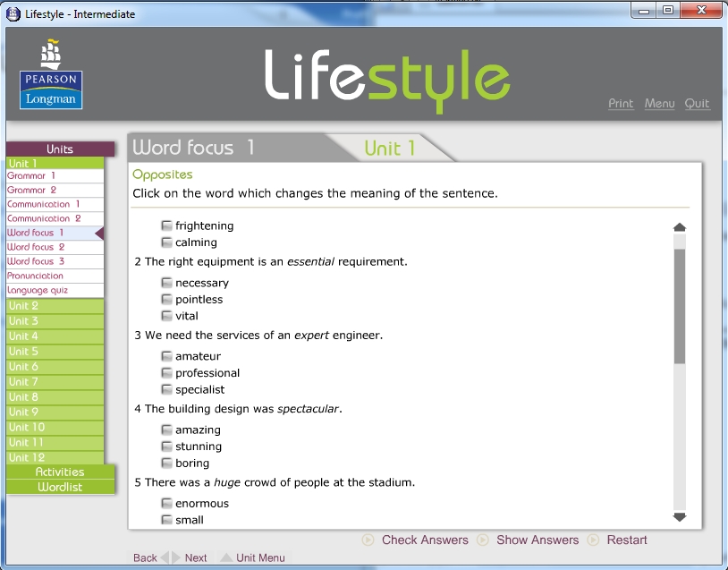728x570 pixels.
Task: Open Word focus 2 exercise
Action: 55,247
